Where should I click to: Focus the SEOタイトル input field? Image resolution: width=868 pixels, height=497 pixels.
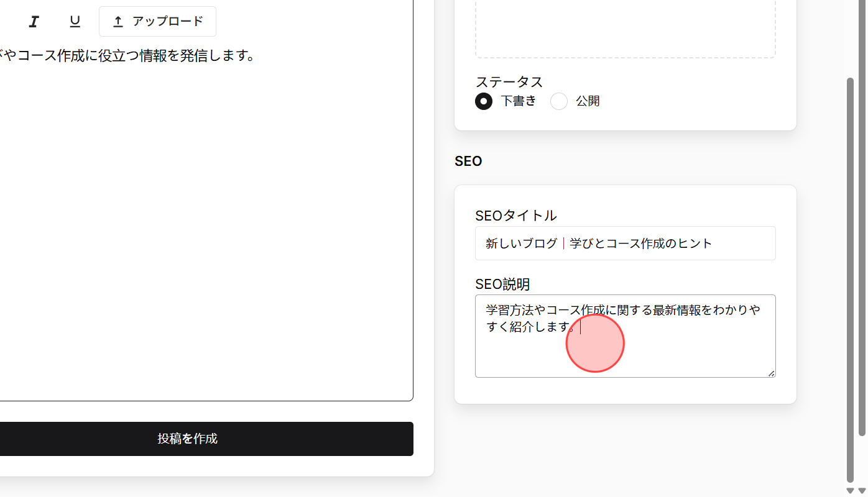[625, 243]
